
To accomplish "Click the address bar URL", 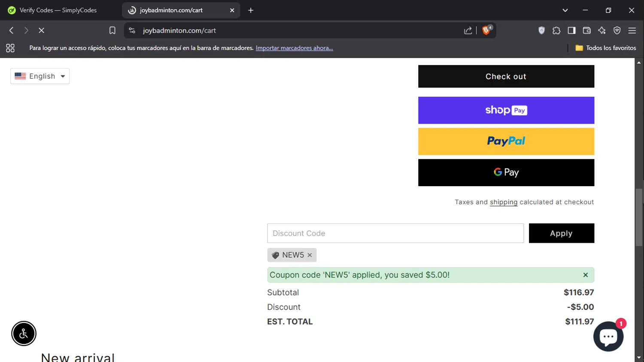I will pyautogui.click(x=179, y=30).
